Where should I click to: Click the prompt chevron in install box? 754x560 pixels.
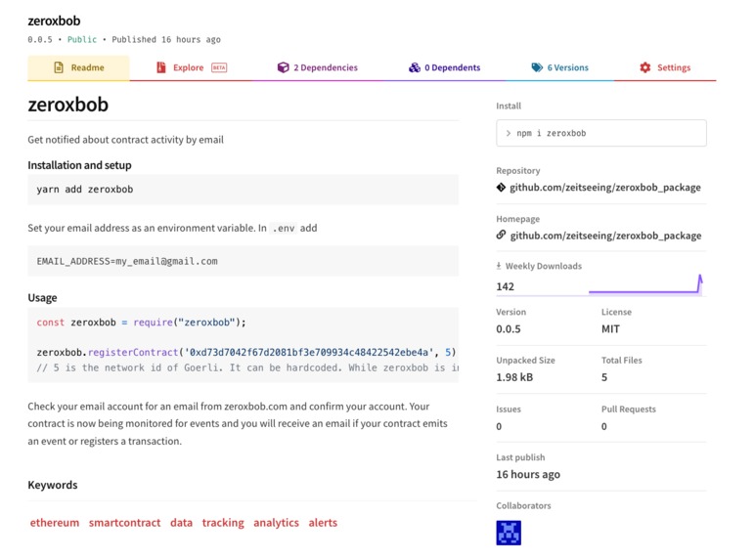click(x=509, y=133)
